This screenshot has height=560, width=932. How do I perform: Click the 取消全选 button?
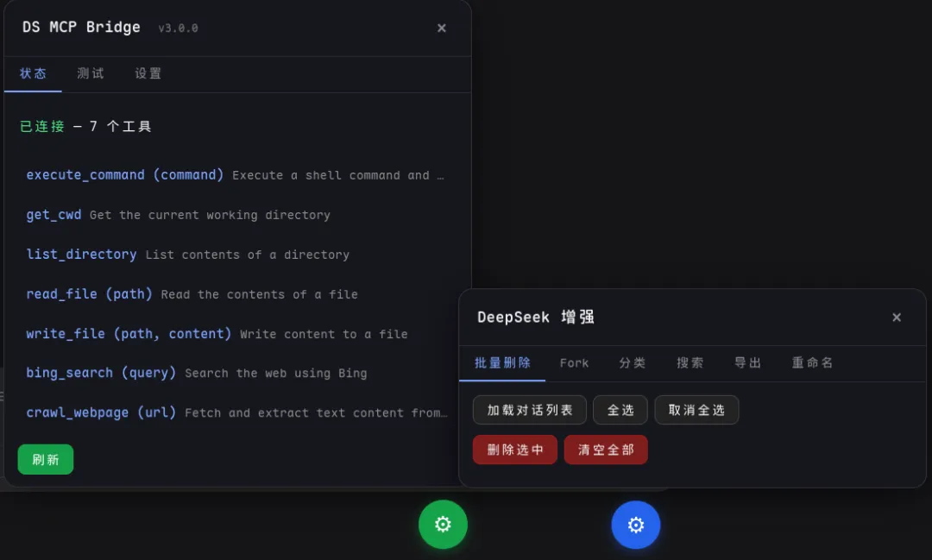[696, 410]
